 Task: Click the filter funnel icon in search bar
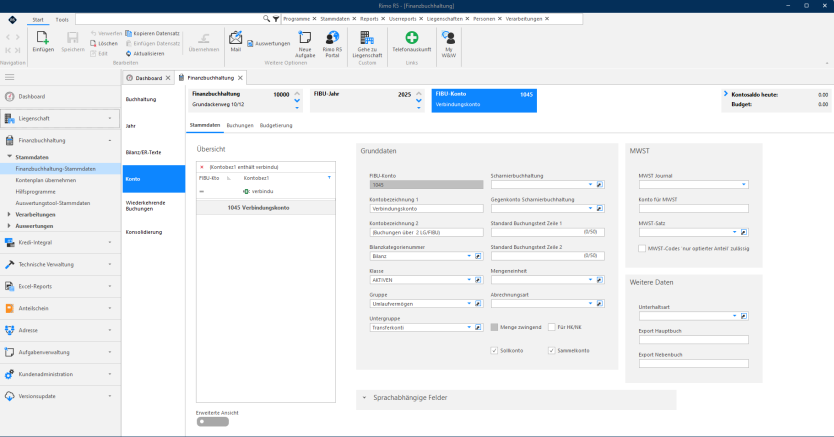[276, 19]
